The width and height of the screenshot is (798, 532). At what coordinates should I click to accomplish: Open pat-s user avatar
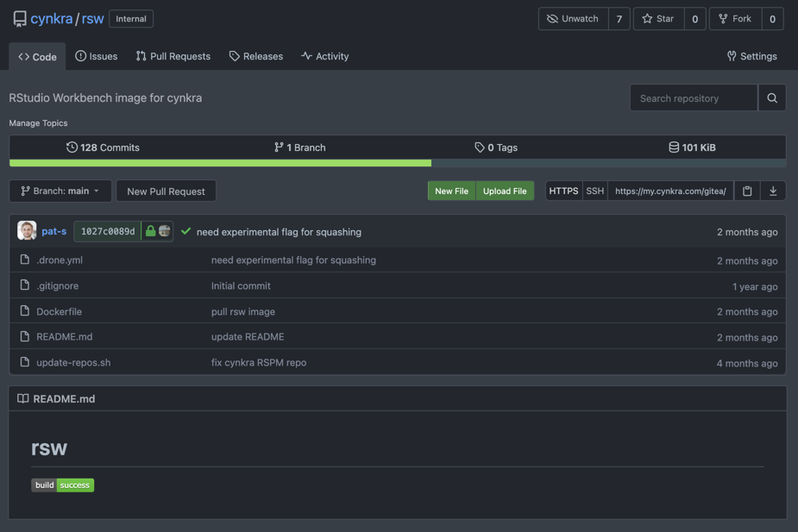coord(27,231)
